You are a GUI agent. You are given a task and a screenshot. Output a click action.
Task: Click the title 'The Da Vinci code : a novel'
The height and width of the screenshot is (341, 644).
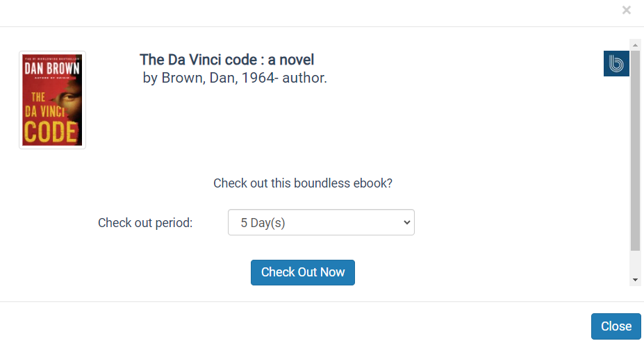click(x=226, y=60)
